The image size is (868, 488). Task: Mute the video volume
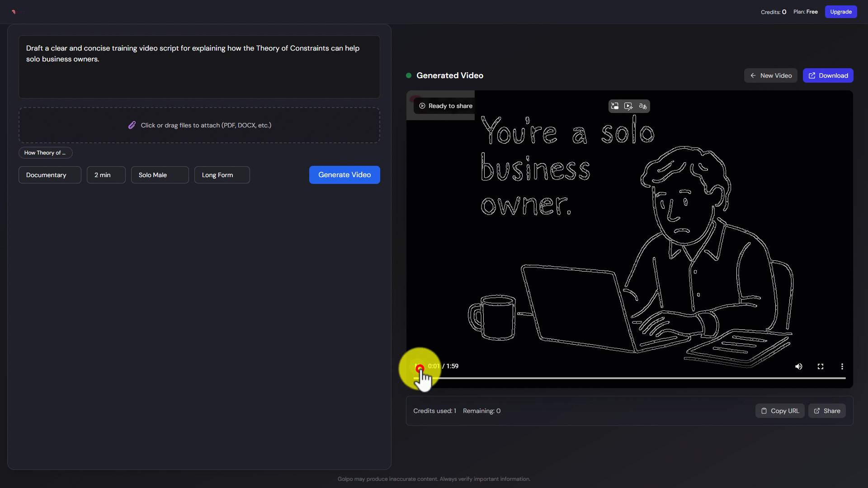[x=799, y=366]
